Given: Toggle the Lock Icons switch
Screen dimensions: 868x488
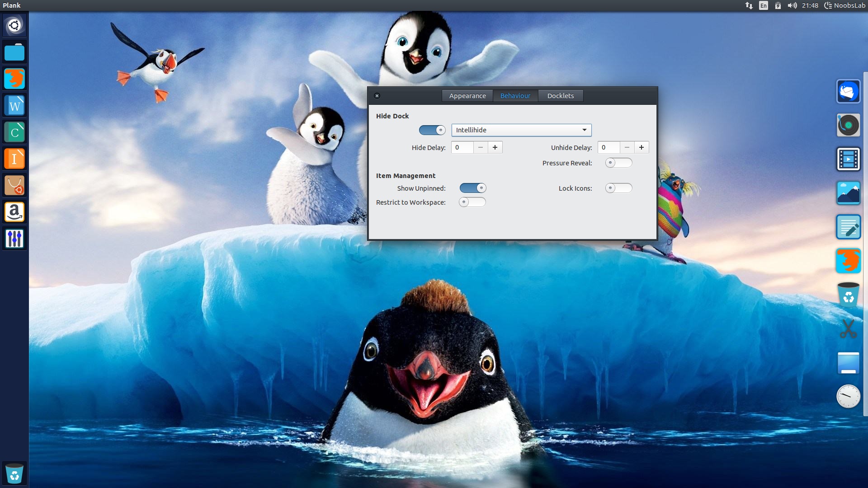Looking at the screenshot, I should click(x=618, y=188).
